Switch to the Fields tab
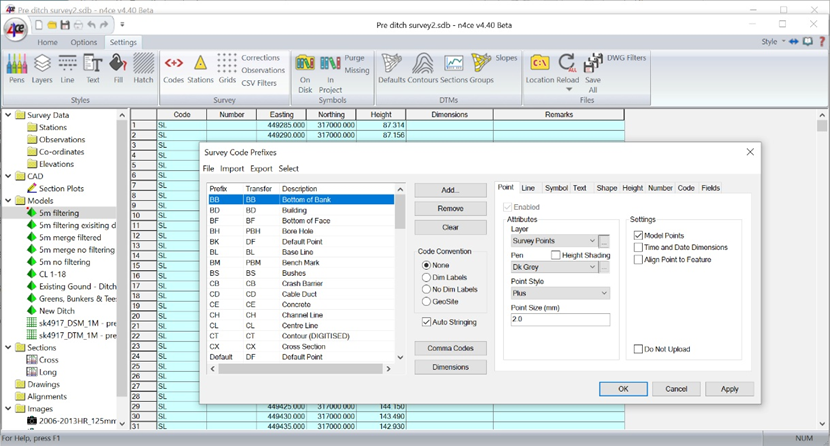830x446 pixels. click(x=710, y=188)
